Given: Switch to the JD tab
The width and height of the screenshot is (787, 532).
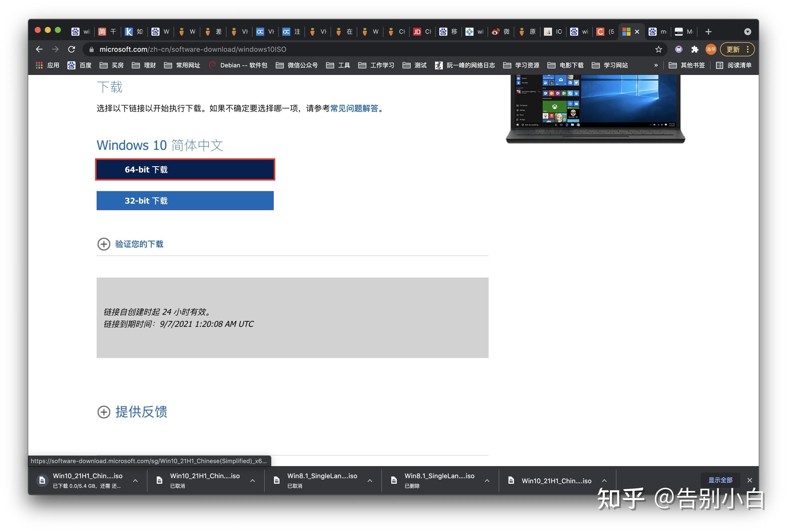Looking at the screenshot, I should 422,32.
